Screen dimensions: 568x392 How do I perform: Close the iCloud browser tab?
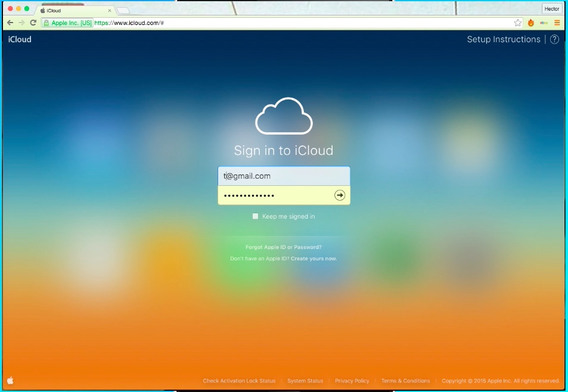(110, 11)
